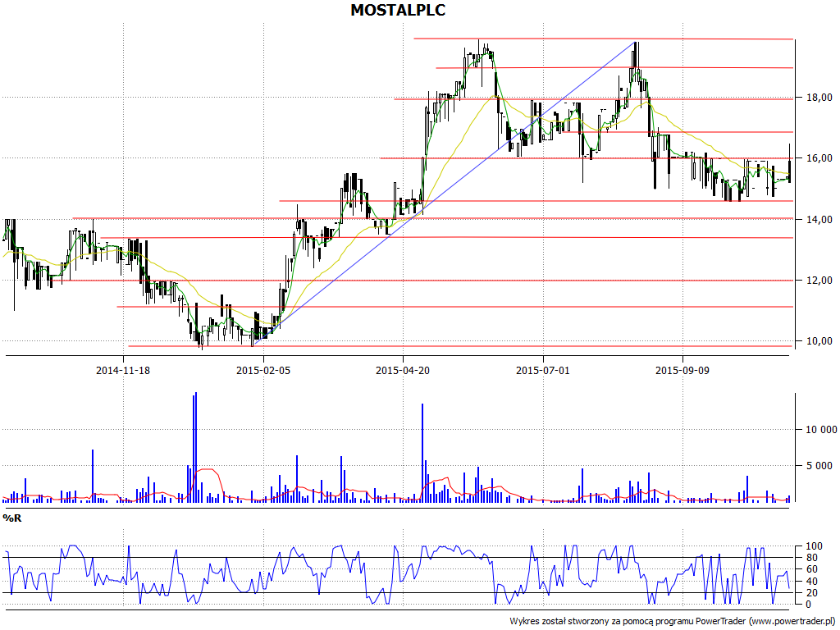This screenshot has width=840, height=630.
Task: Click the 2014-11-18 date label
Action: [123, 370]
